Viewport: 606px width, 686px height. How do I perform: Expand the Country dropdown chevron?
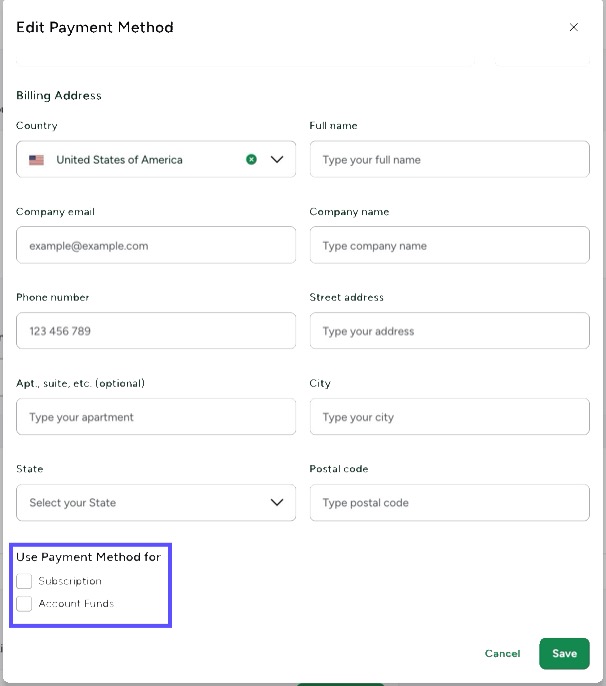(277, 160)
